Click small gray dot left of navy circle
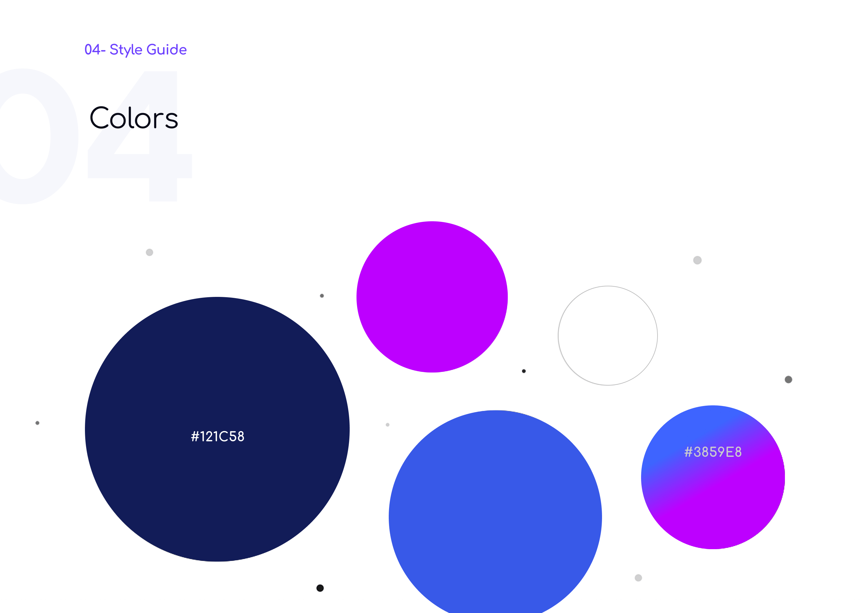Screen dimensions: 868x613 pyautogui.click(x=38, y=423)
